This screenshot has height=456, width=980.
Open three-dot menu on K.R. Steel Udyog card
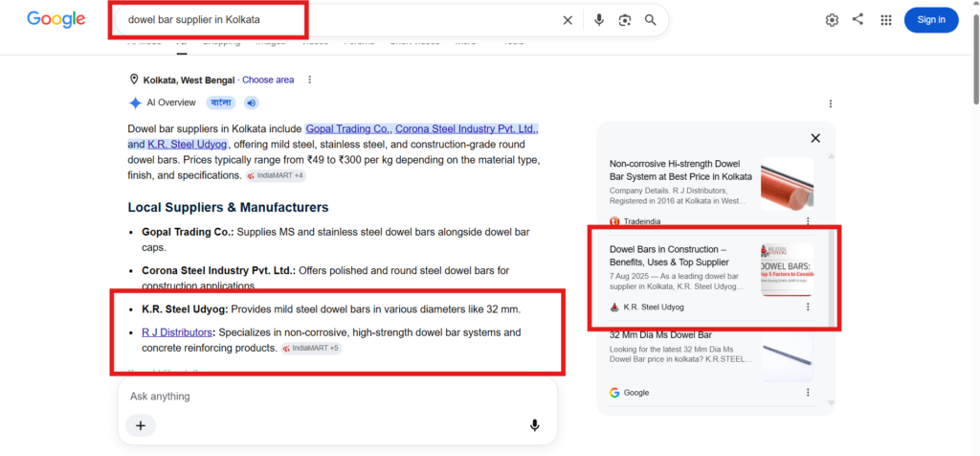808,307
